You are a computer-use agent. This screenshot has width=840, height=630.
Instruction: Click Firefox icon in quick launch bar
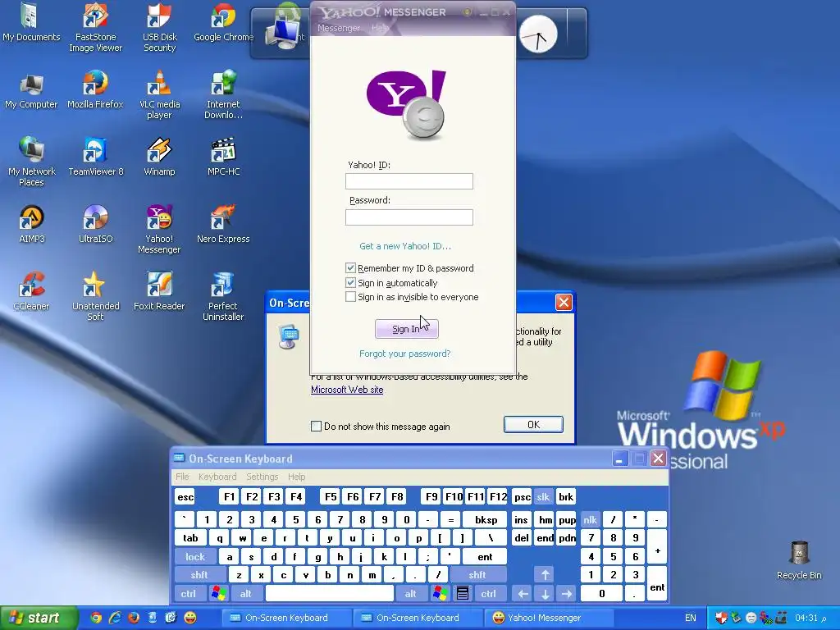pos(134,618)
